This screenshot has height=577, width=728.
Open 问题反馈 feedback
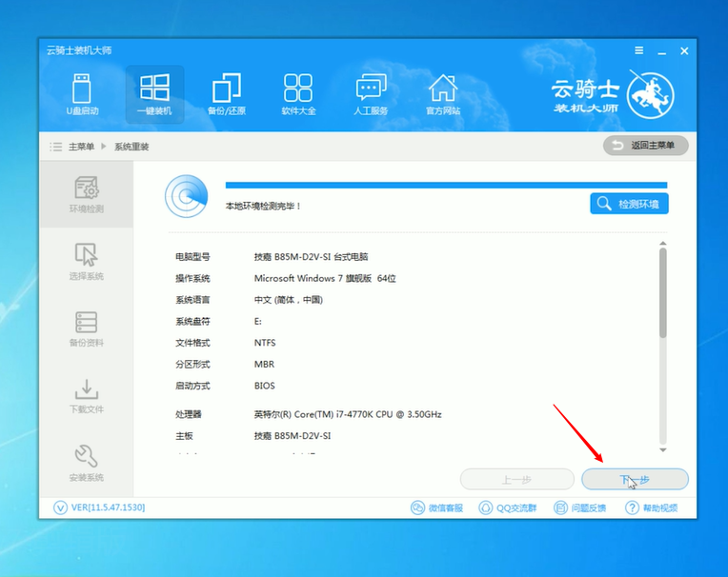(580, 507)
